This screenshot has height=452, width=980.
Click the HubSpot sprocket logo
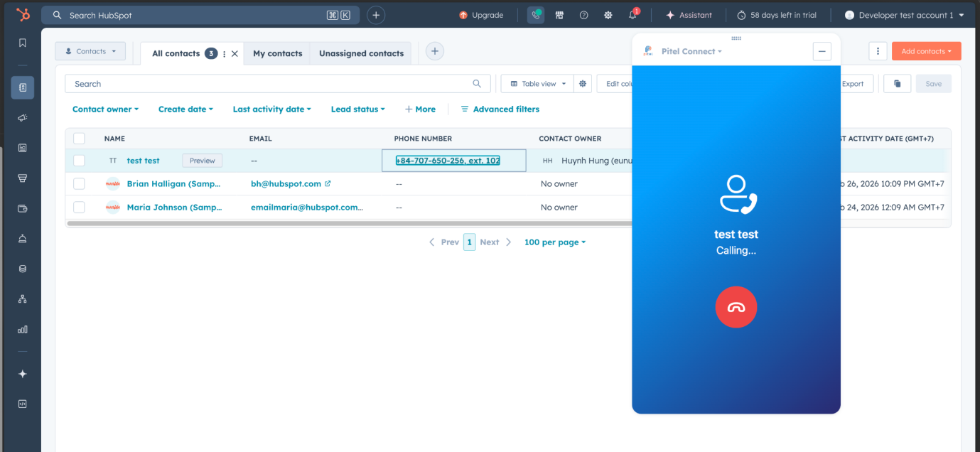pyautogui.click(x=23, y=15)
